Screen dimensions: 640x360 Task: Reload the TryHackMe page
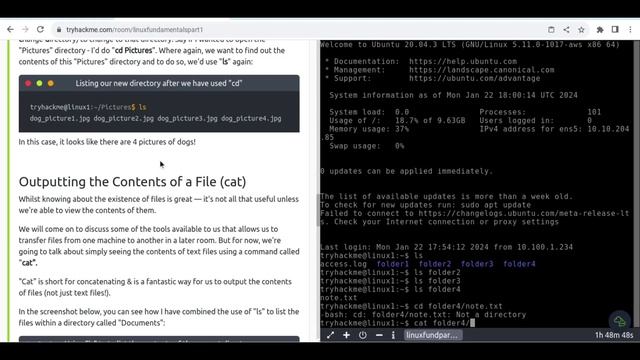coord(40,29)
